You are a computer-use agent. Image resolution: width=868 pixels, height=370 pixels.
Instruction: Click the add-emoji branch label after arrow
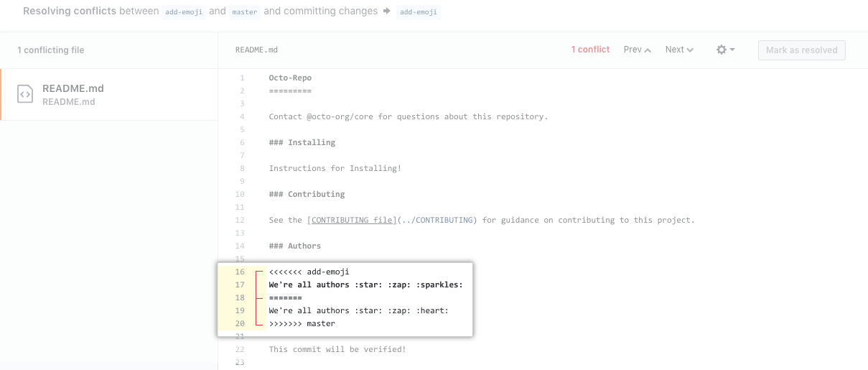click(417, 12)
